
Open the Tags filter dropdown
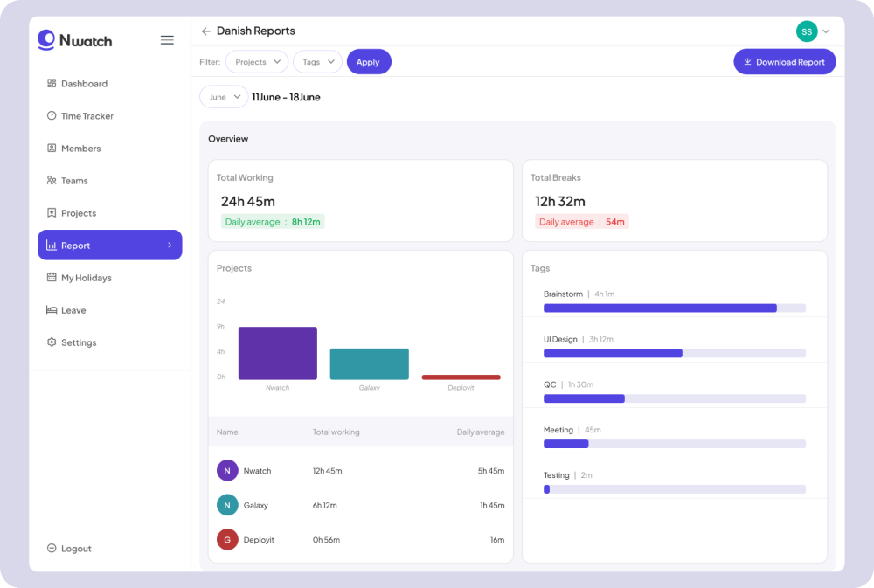point(317,62)
